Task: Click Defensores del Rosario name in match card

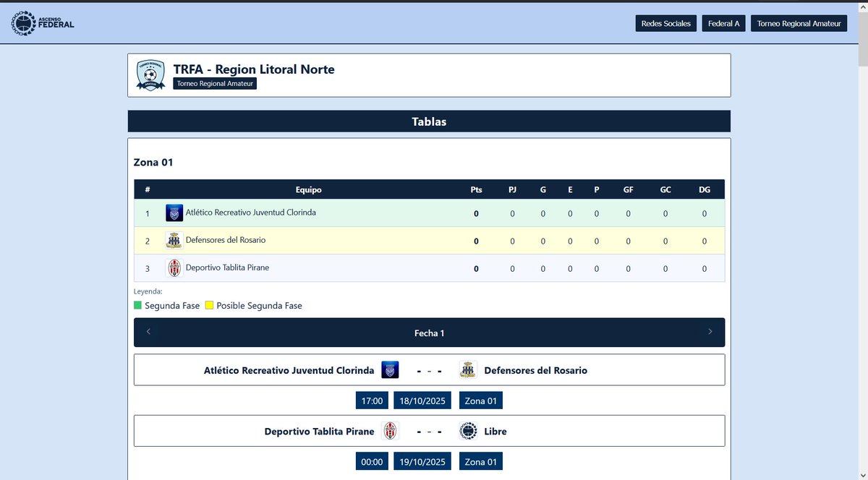Action: click(536, 370)
